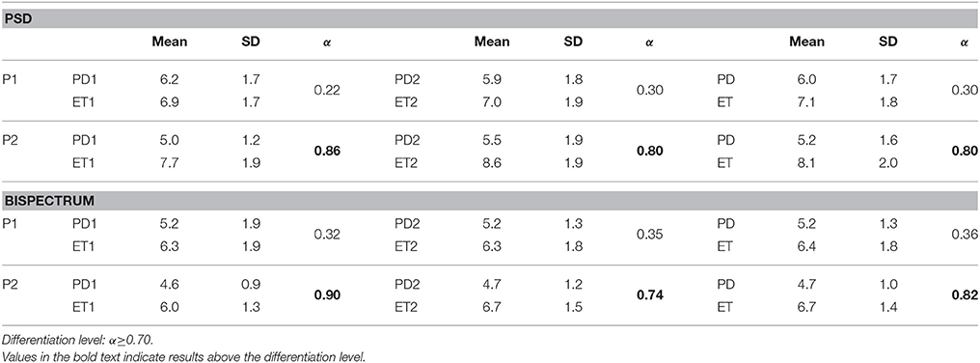The image size is (980, 363).
Task: Select the 7.7 mean value for ET1
Action: 169,163
